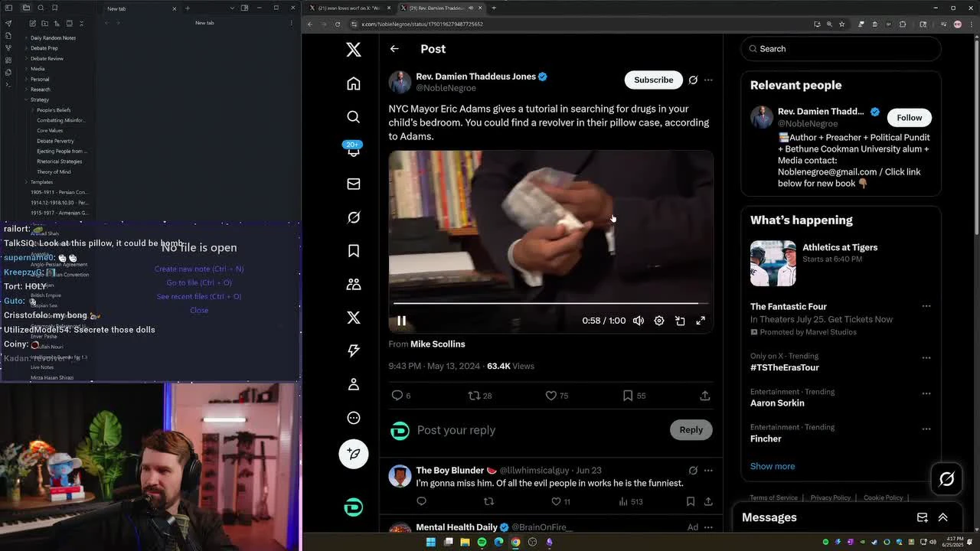Viewport: 980px width, 551px height.
Task: Open a new Chrome tab
Action: [x=494, y=8]
